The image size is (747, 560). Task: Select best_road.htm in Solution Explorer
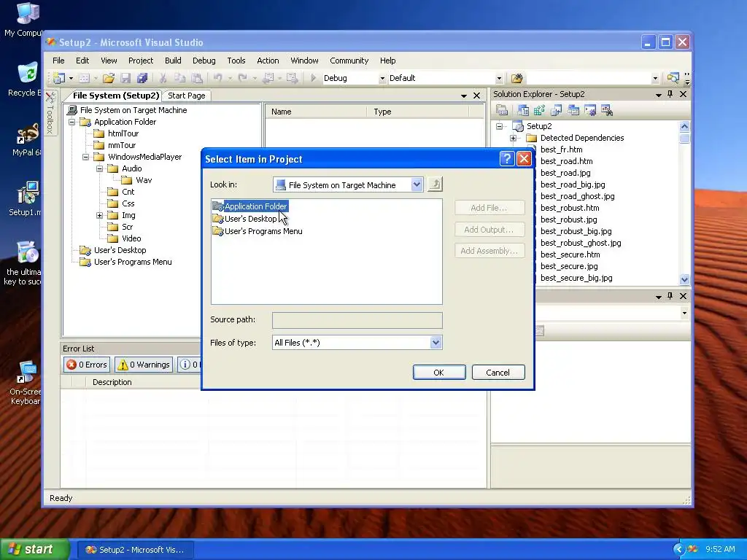tap(566, 161)
